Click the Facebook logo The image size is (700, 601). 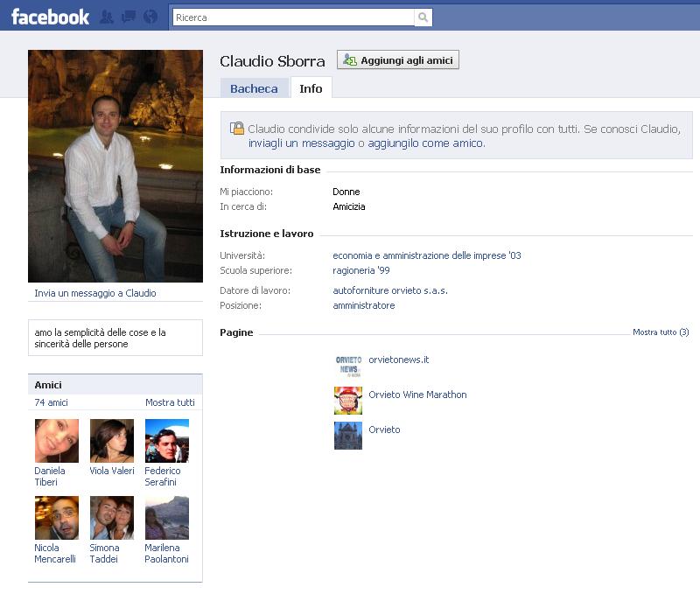tap(50, 17)
